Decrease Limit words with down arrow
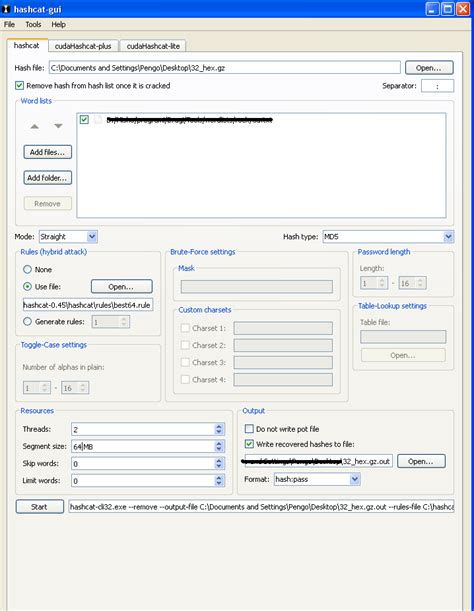474x611 pixels. [219, 484]
